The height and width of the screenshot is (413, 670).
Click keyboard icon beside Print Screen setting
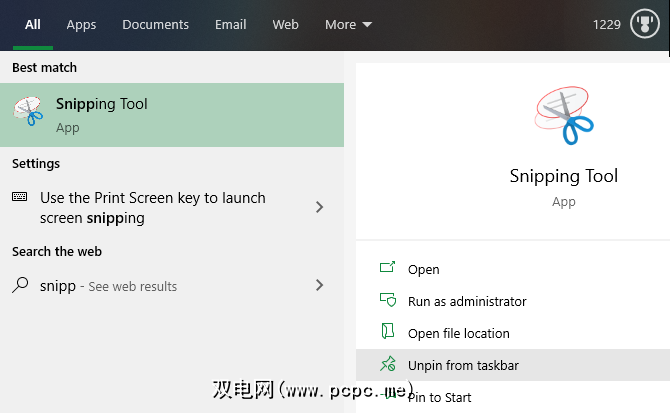[20, 196]
